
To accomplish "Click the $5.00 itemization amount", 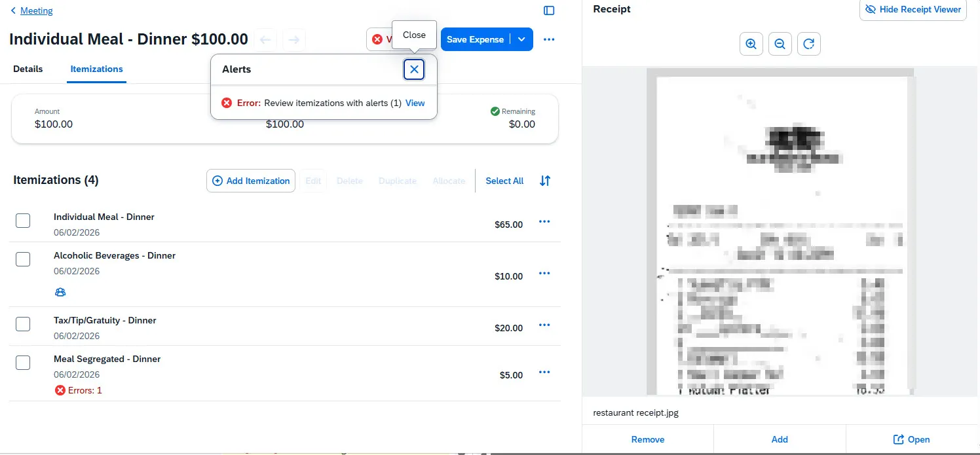I will coord(512,375).
